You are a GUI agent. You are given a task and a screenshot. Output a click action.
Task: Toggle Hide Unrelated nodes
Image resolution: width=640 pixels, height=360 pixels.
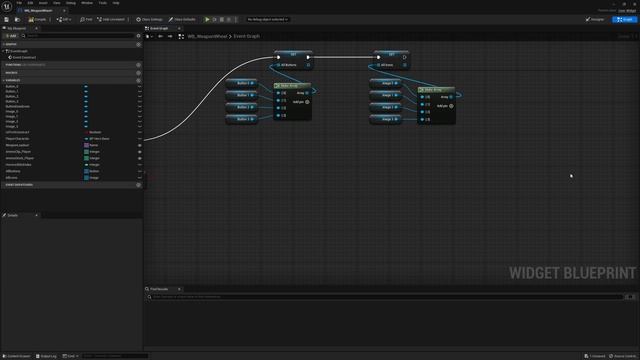click(111, 19)
